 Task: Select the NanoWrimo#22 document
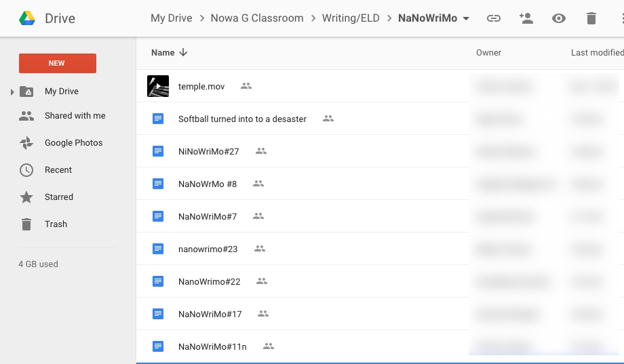[210, 282]
